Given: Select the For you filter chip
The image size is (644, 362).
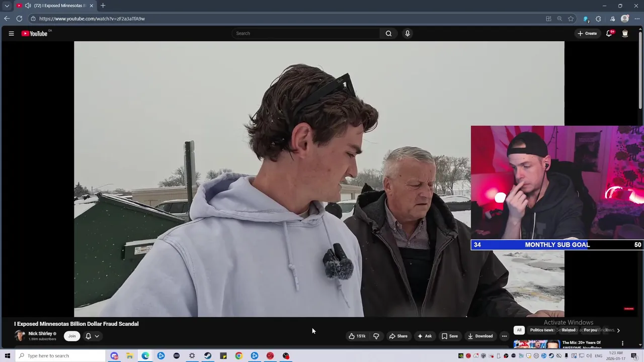Looking at the screenshot, I should 590,330.
